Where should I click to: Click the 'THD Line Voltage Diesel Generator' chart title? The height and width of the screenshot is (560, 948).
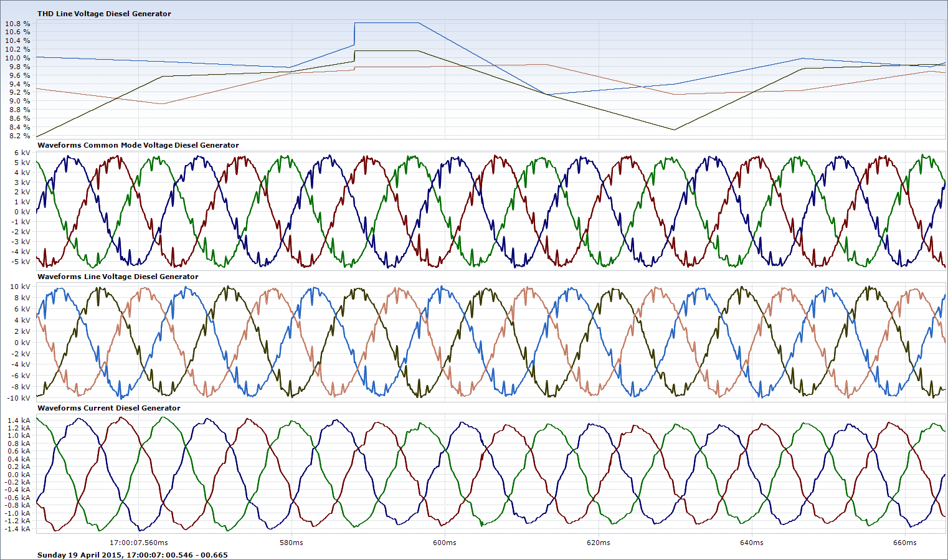click(x=104, y=14)
